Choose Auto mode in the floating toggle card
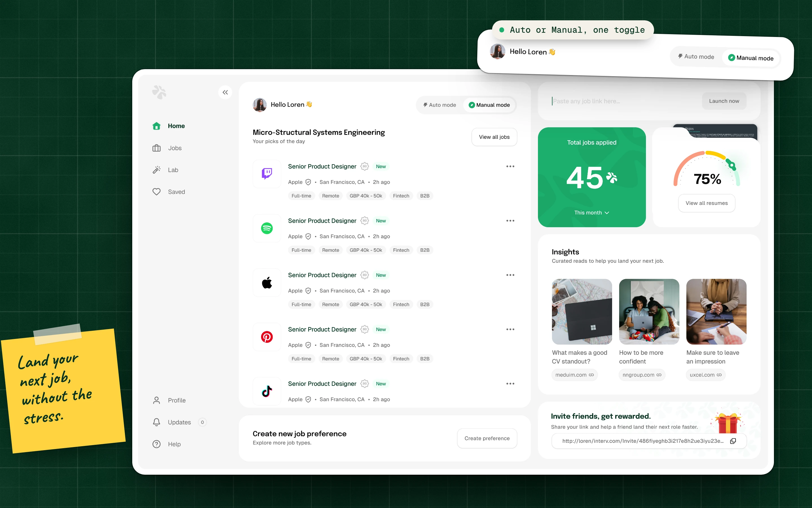 696,56
